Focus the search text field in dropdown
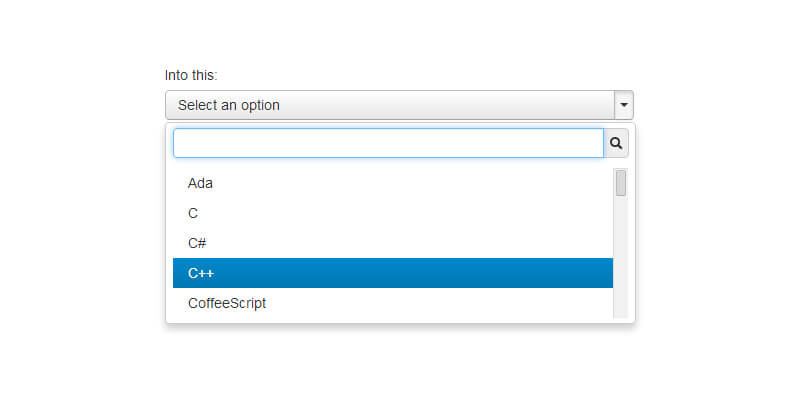 pyautogui.click(x=388, y=143)
